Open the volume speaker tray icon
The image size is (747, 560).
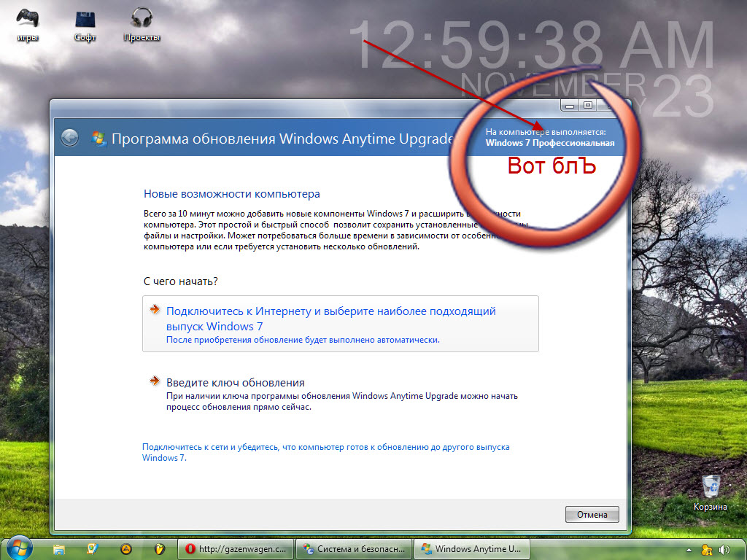(724, 550)
